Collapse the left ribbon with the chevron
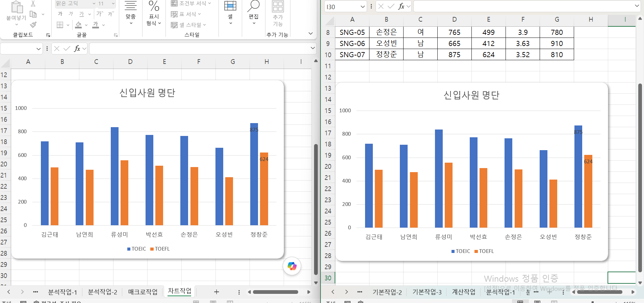The height and width of the screenshot is (303, 644). 311,33
